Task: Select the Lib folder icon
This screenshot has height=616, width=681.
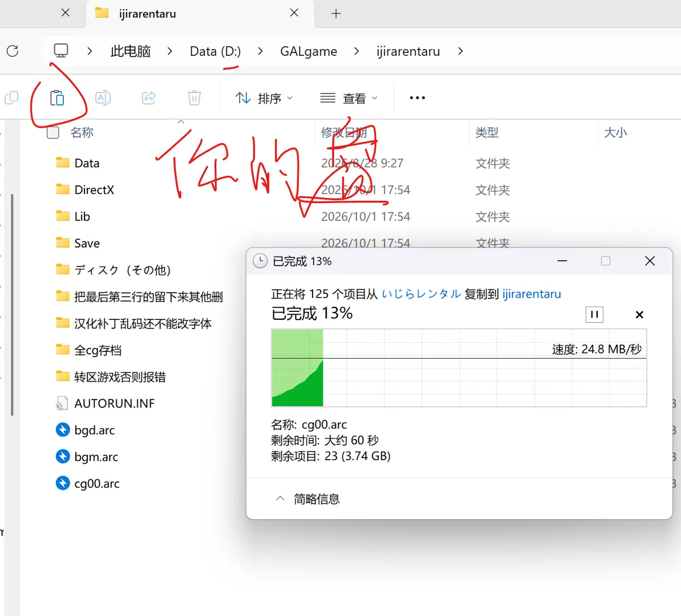Action: coord(63,216)
